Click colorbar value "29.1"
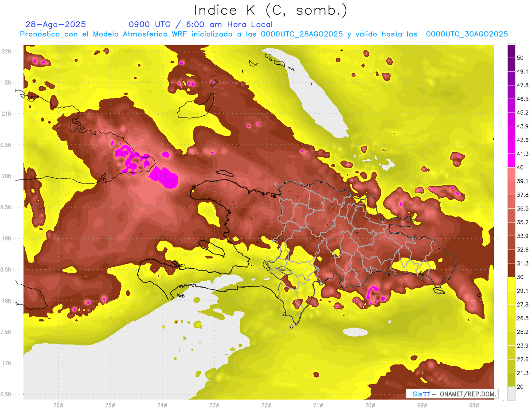This screenshot has width=532, height=411. tap(522, 291)
